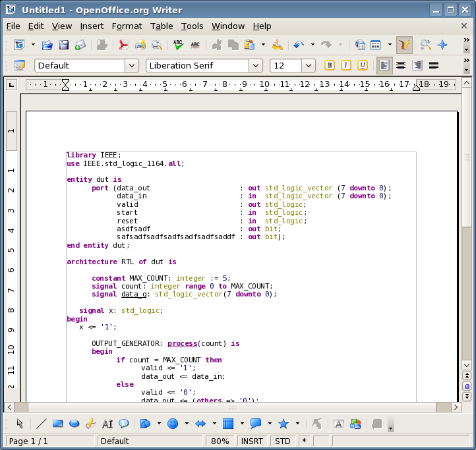Open Find & Replace
476x450 pixels.
(426, 45)
